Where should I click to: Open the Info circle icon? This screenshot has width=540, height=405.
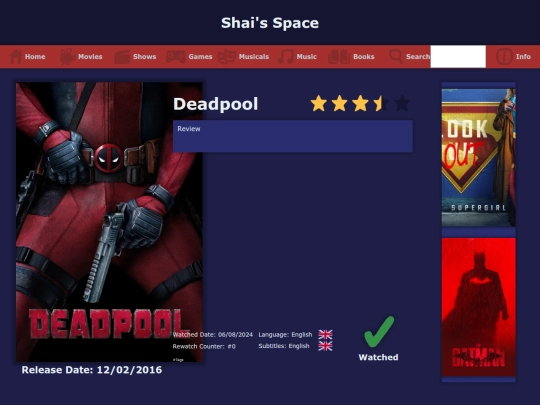pyautogui.click(x=504, y=56)
